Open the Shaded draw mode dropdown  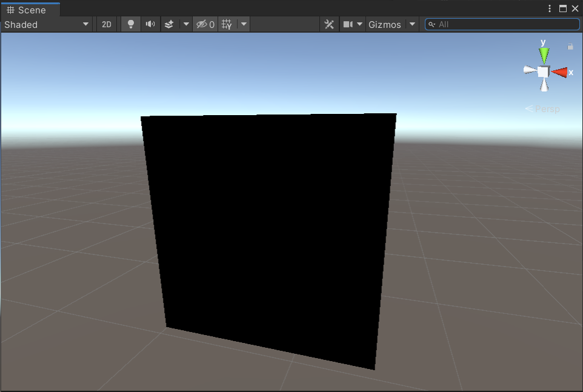(x=45, y=24)
